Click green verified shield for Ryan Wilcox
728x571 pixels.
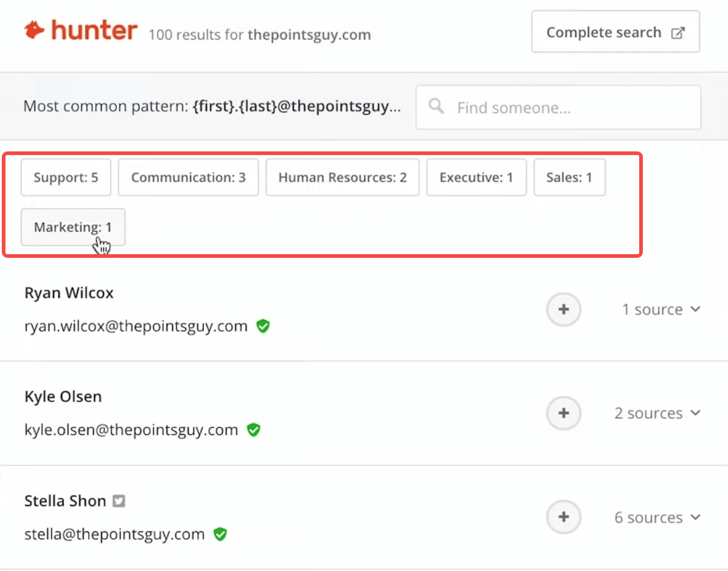pyautogui.click(x=263, y=326)
